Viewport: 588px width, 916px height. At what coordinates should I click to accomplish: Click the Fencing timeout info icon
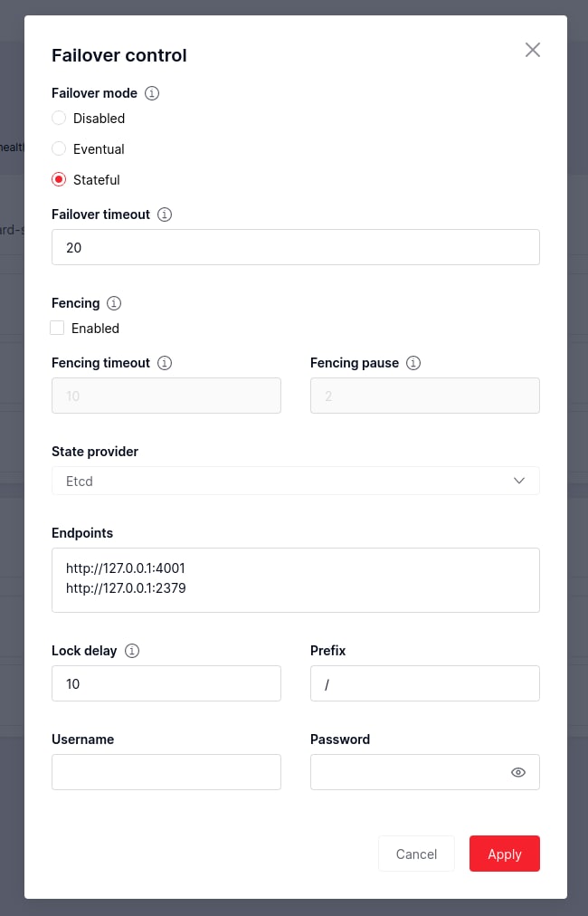click(165, 363)
